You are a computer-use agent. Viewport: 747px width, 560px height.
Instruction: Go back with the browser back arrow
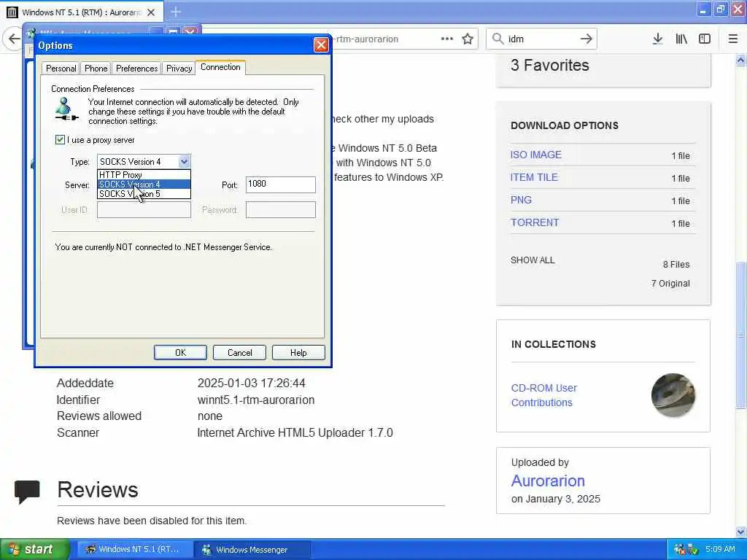tap(13, 39)
